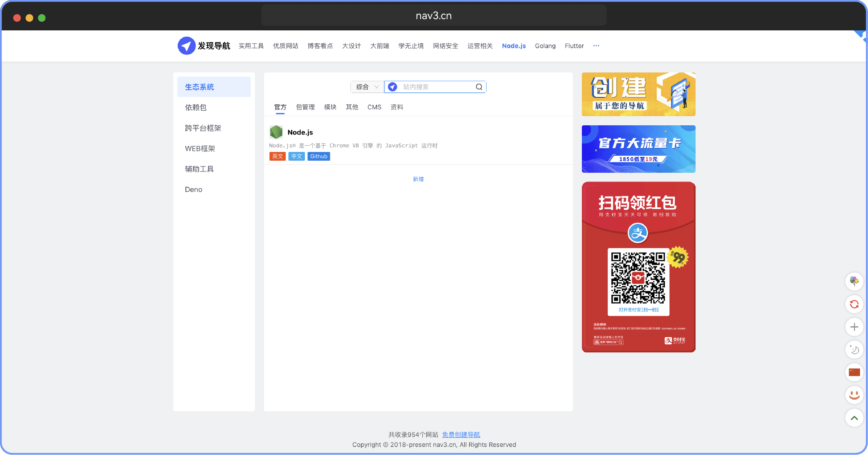This screenshot has width=868, height=455.
Task: Open Flutter in top navigation
Action: (x=574, y=46)
